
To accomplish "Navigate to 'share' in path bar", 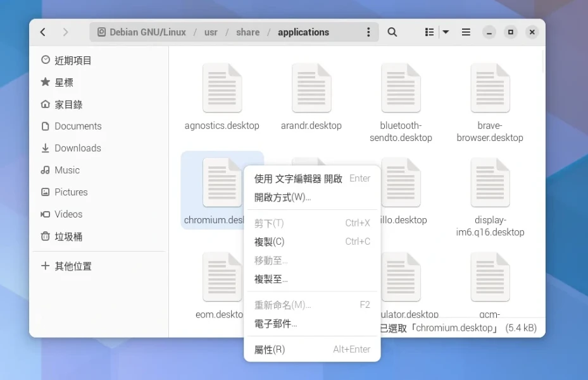I will click(247, 32).
